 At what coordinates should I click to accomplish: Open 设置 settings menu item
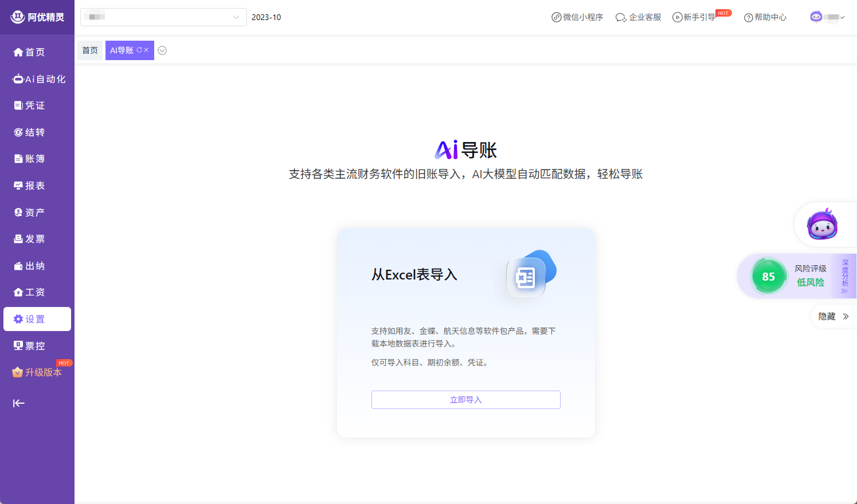click(37, 319)
